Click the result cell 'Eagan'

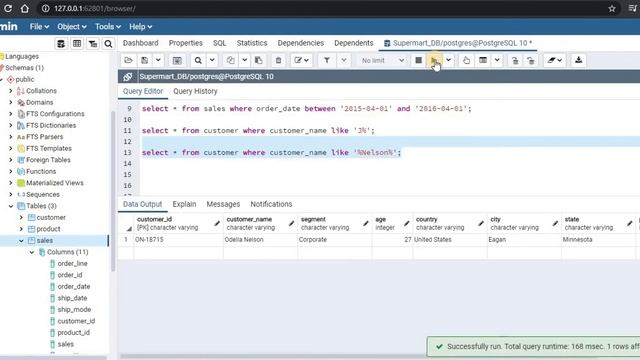pos(524,240)
